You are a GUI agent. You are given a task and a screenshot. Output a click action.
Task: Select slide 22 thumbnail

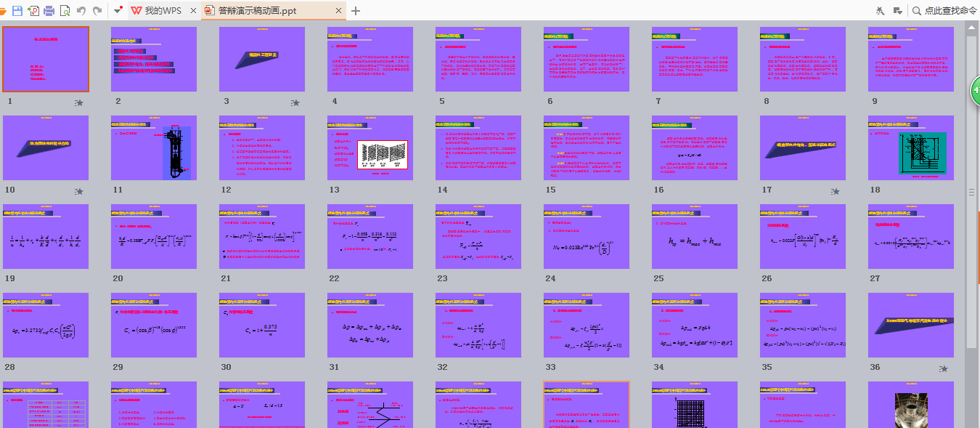tap(370, 237)
